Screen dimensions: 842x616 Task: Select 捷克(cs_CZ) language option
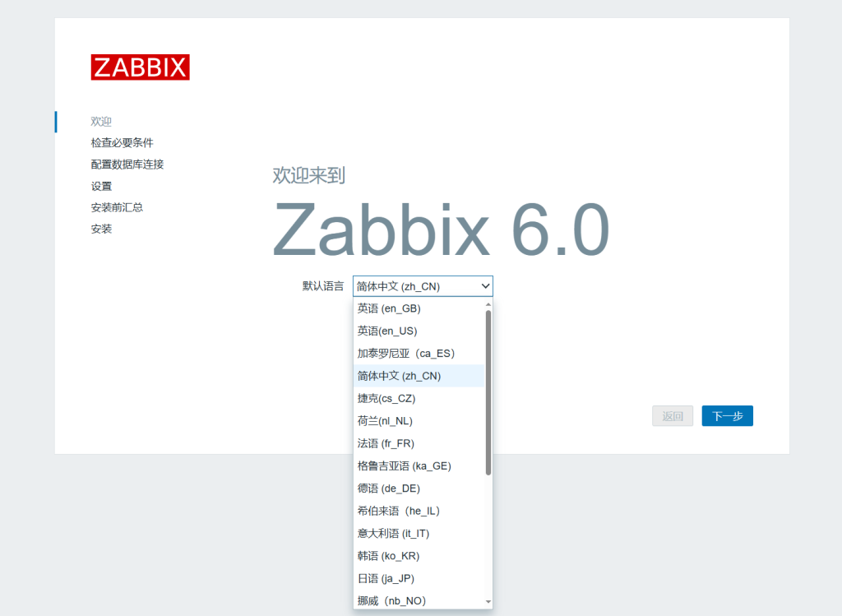pyautogui.click(x=419, y=399)
